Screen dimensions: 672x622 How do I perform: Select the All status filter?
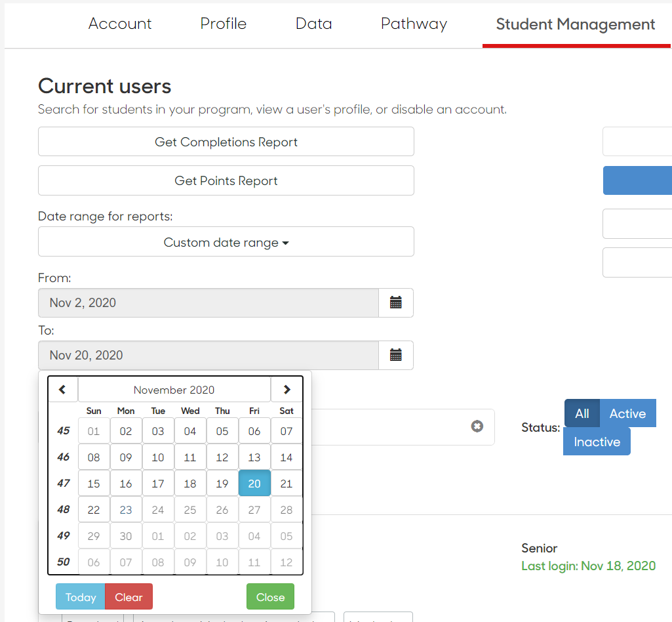pyautogui.click(x=582, y=413)
